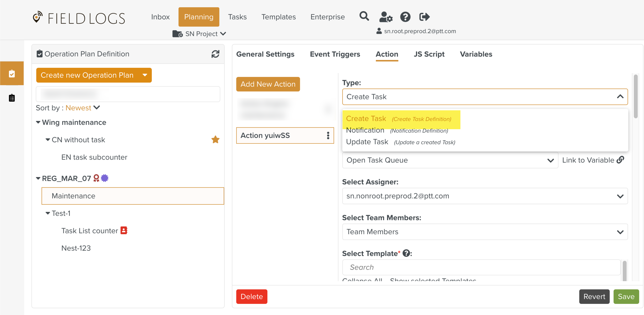
Task: Click the Add New Action button
Action: (x=268, y=84)
